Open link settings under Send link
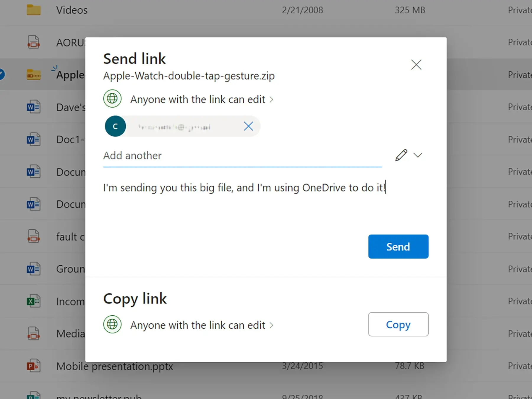 point(202,99)
